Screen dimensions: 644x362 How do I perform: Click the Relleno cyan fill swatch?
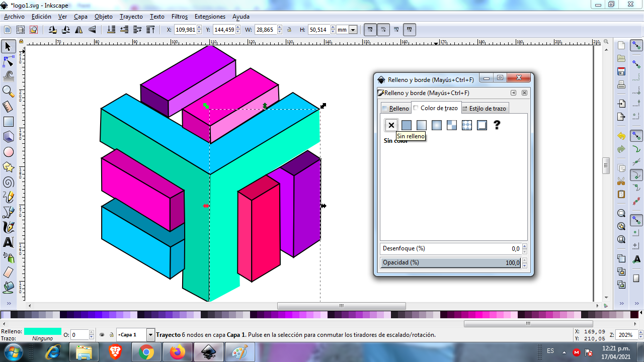(x=43, y=331)
